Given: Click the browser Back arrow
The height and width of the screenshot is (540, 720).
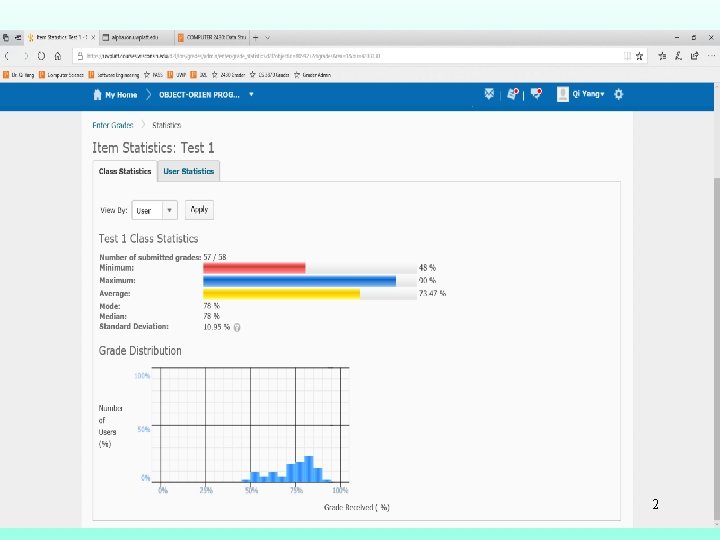Looking at the screenshot, I should (7, 56).
